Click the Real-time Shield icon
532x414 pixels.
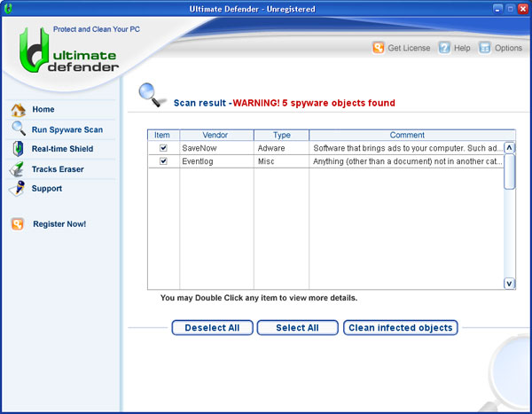(x=18, y=149)
